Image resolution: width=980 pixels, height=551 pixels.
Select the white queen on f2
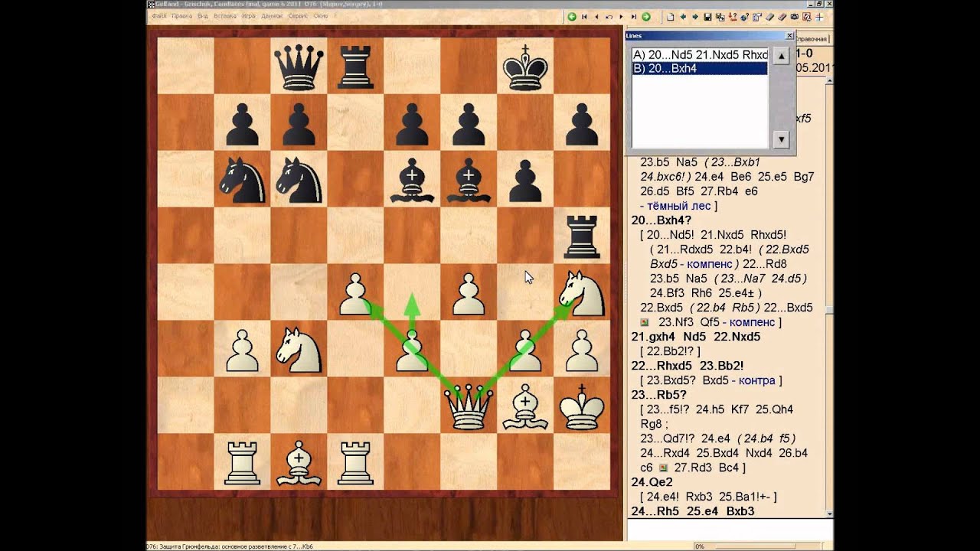point(469,406)
